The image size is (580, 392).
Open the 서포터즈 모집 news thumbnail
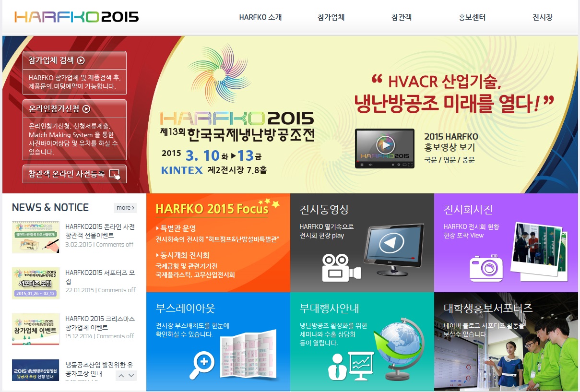tap(36, 283)
